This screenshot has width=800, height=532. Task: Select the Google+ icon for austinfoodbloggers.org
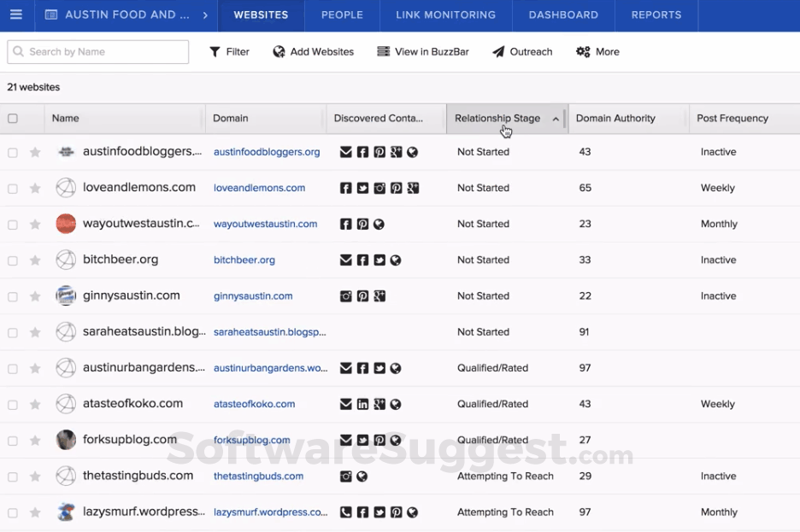point(396,151)
